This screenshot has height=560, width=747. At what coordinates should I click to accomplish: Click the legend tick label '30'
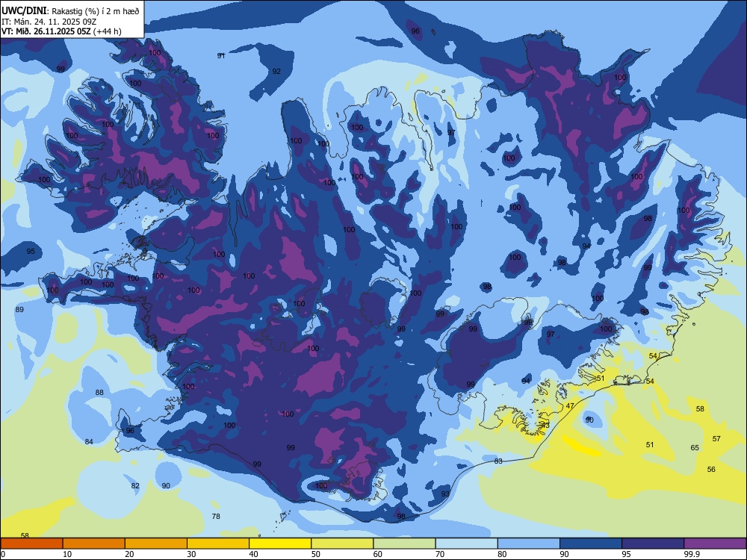click(x=191, y=554)
